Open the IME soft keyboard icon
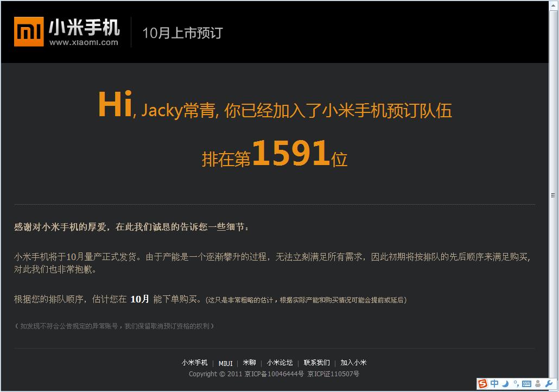The width and height of the screenshot is (559, 392). [526, 384]
